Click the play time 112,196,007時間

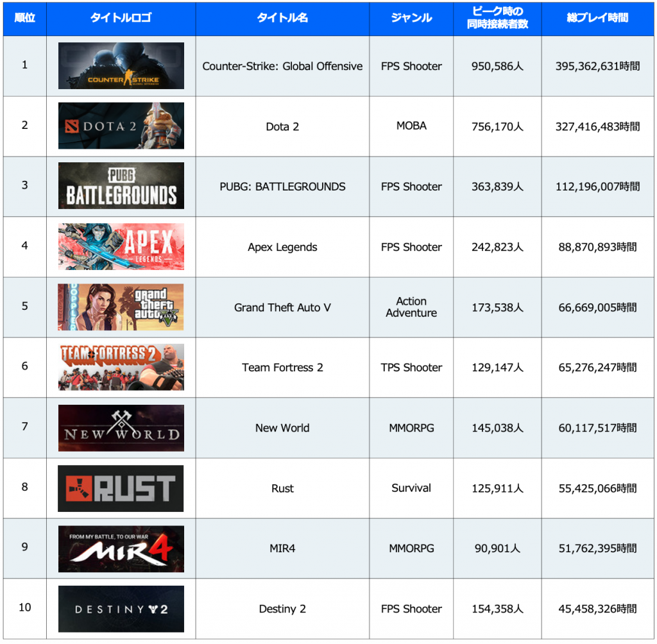tap(597, 187)
